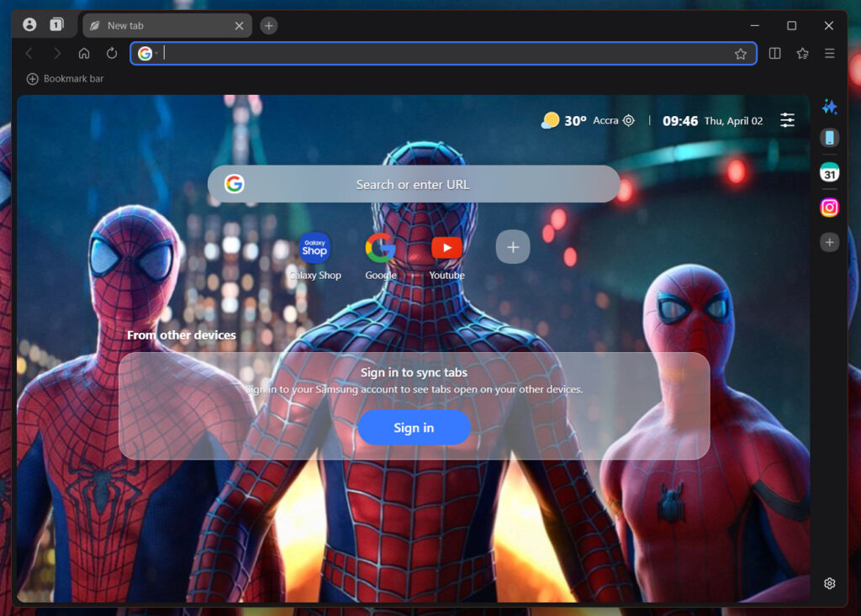Open the Youtube shortcut

click(446, 248)
